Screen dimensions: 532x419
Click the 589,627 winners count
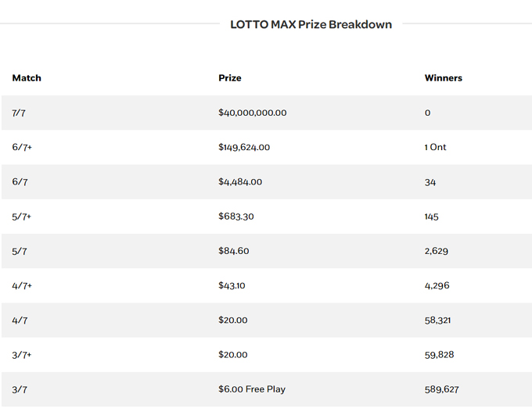click(441, 389)
